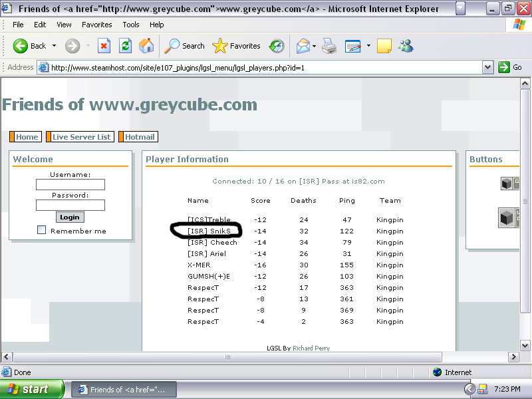Click the address bar URL field
The height and width of the screenshot is (399, 532).
(265, 68)
